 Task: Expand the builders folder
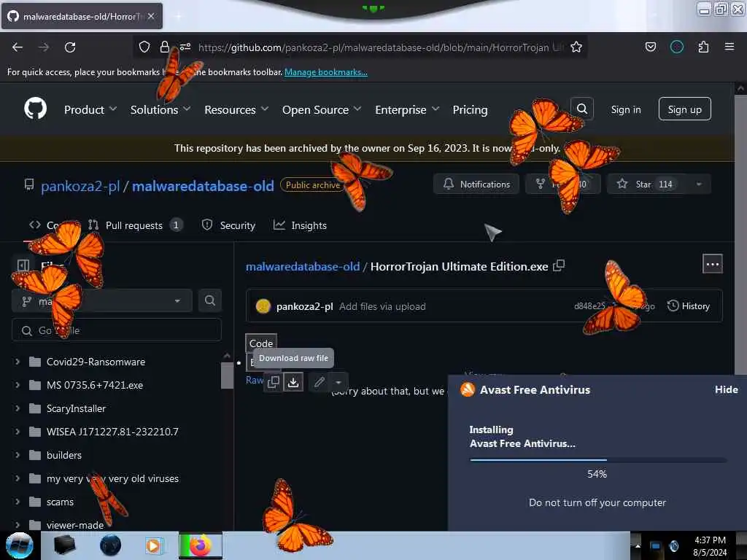point(18,455)
